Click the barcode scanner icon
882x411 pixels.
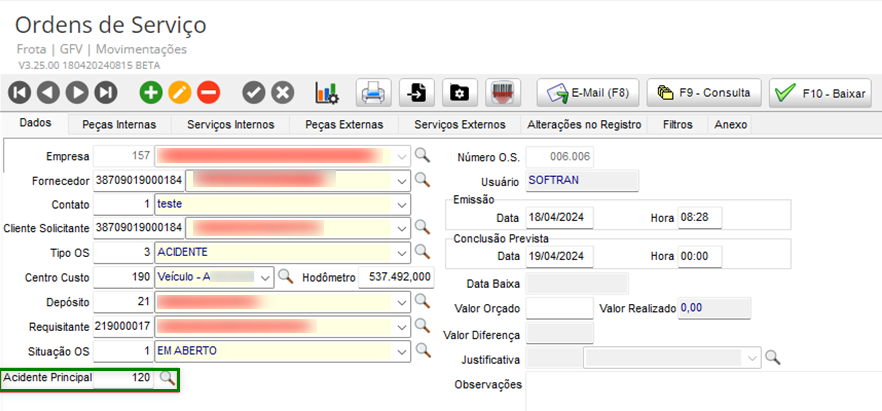pyautogui.click(x=503, y=93)
